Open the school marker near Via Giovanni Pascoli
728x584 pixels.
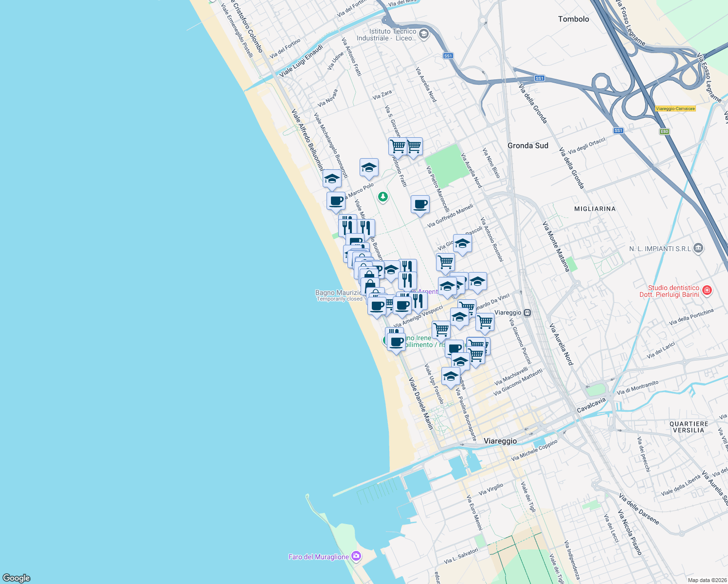[462, 243]
